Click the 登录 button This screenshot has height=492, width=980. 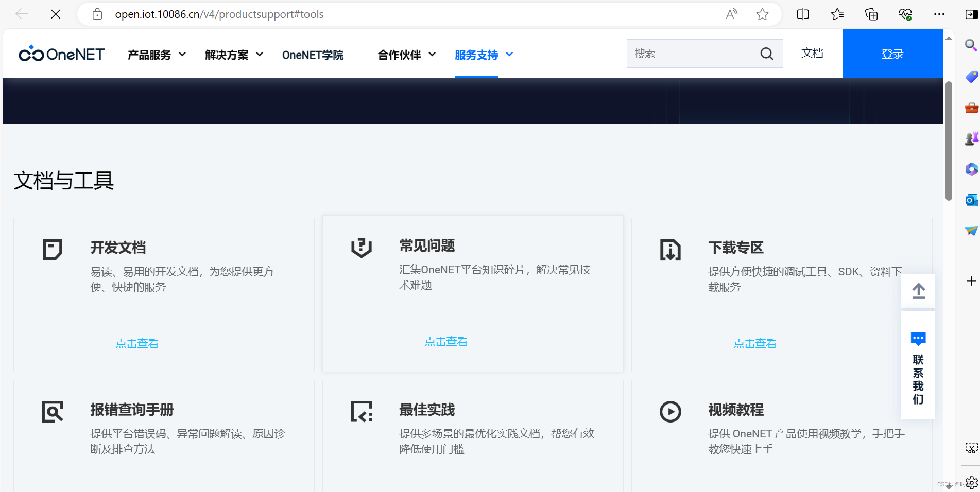pos(892,54)
